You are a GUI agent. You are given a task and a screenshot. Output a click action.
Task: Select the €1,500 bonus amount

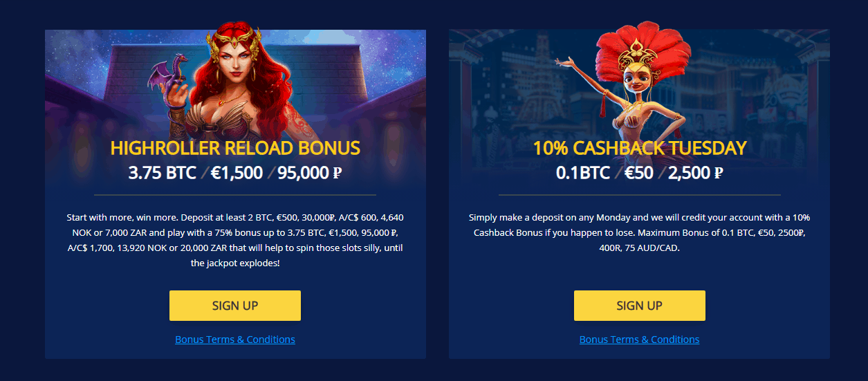tap(235, 173)
